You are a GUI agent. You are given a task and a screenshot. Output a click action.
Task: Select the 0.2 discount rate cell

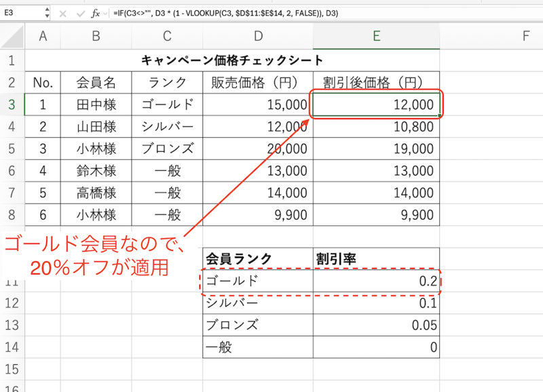coord(377,281)
